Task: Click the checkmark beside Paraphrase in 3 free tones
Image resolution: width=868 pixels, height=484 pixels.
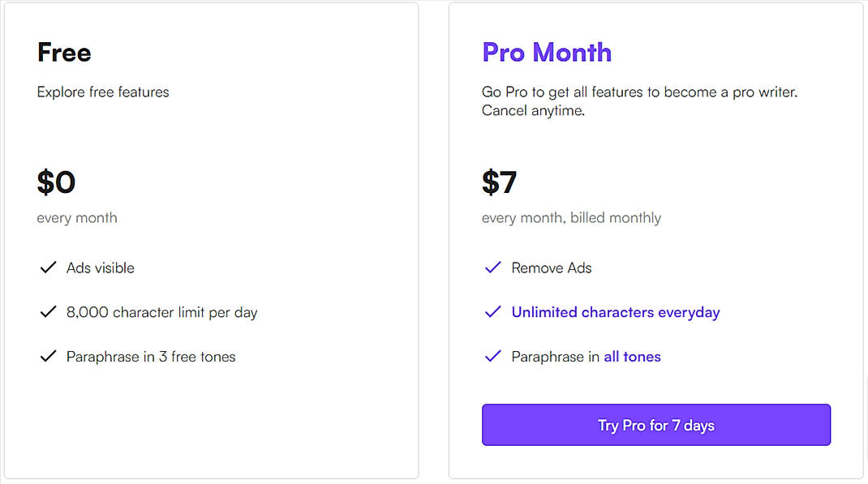Action: coord(48,357)
